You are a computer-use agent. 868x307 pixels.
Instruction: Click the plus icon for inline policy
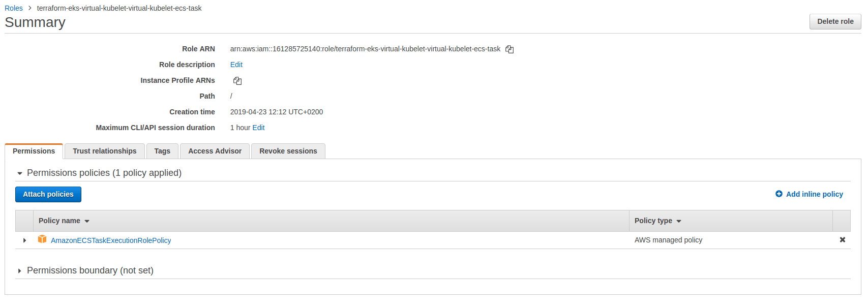point(779,194)
